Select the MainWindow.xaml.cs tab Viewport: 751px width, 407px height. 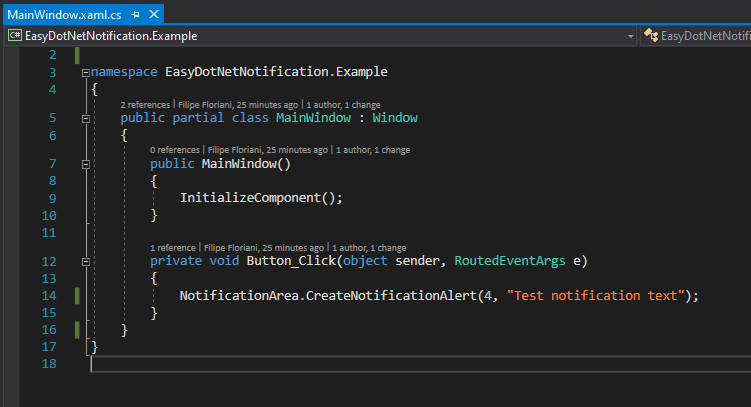(64, 15)
